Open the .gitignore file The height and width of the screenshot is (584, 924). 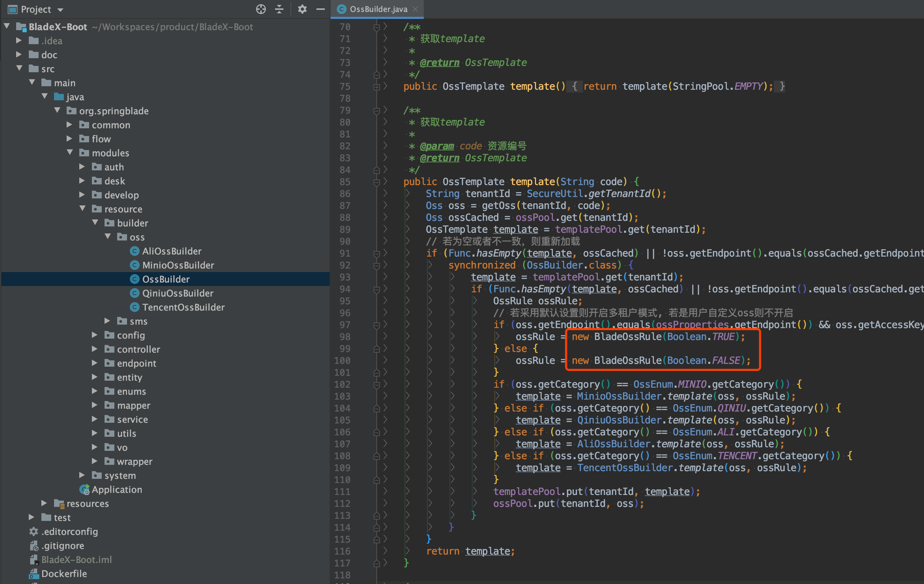(x=57, y=546)
